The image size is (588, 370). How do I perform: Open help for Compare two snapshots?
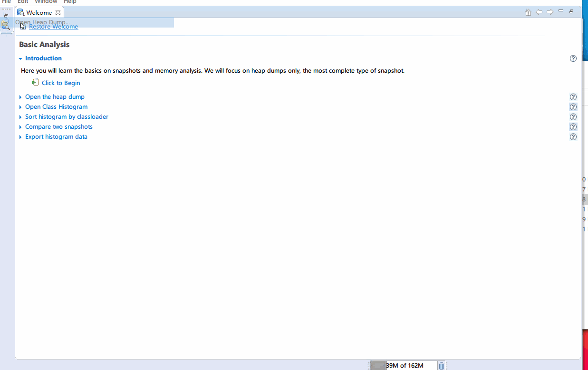(573, 127)
